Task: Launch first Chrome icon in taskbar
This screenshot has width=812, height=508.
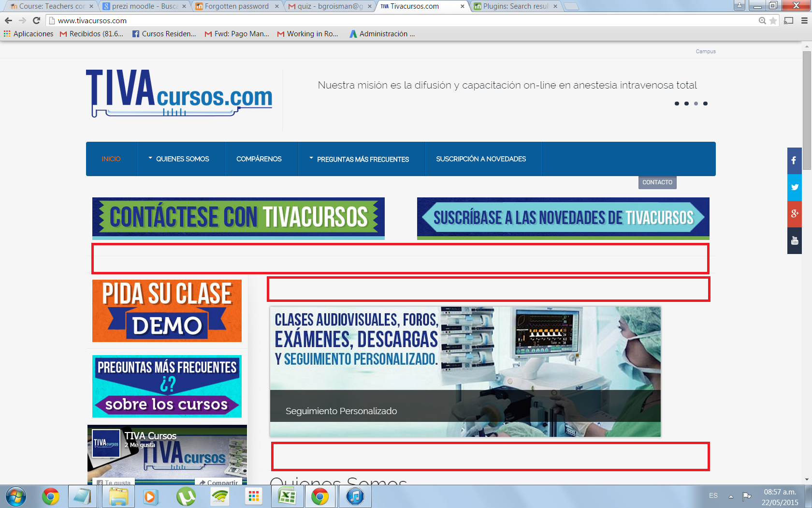Action: (x=50, y=496)
